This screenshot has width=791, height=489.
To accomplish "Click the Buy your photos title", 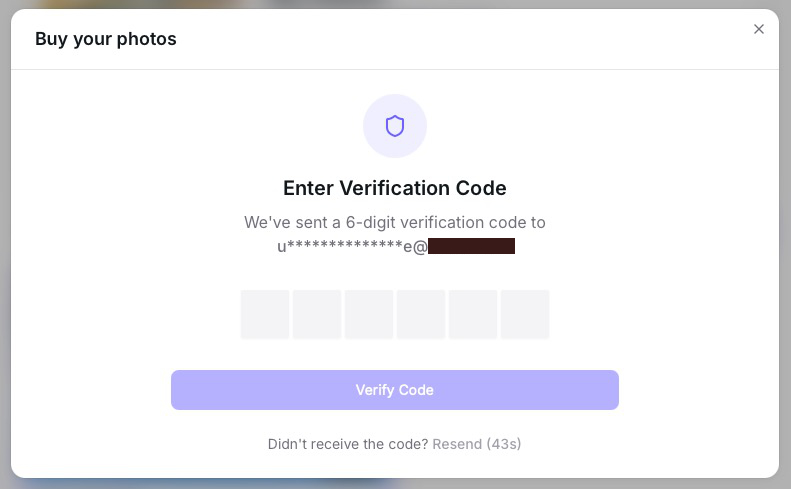I will [106, 40].
